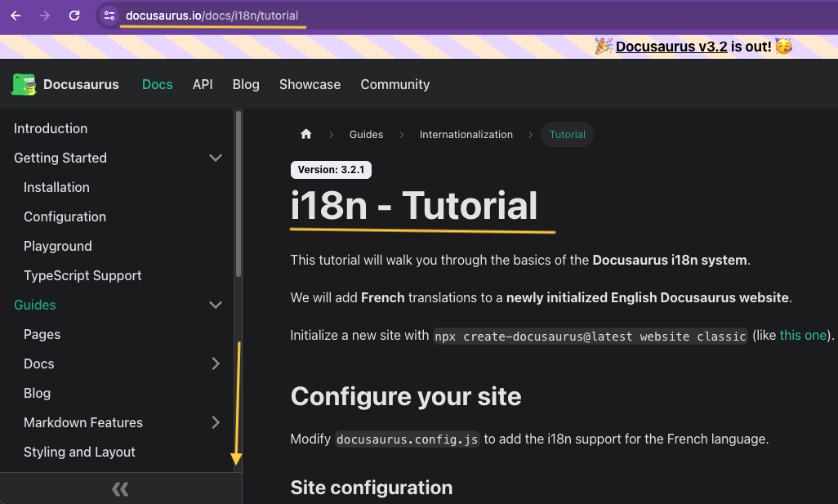Click the 'Site configuration' heading
The height and width of the screenshot is (504, 838).
point(372,488)
